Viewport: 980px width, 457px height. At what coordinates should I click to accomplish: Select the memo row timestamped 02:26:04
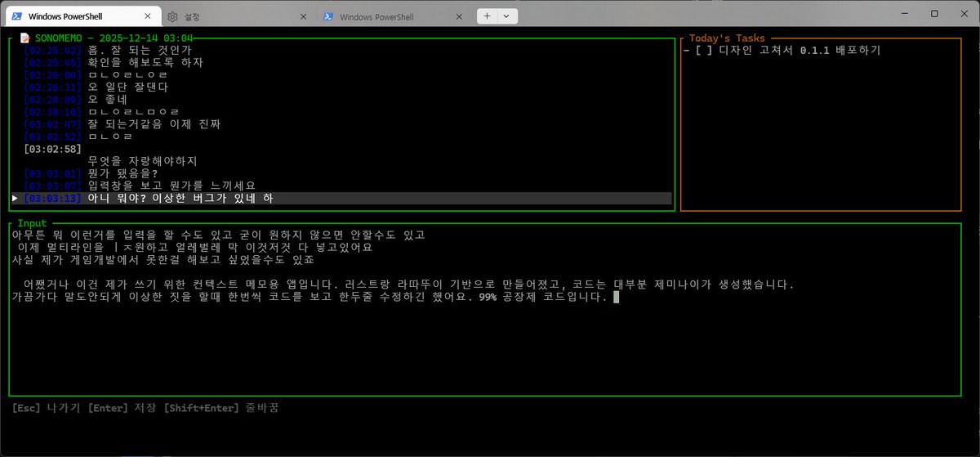342,74
